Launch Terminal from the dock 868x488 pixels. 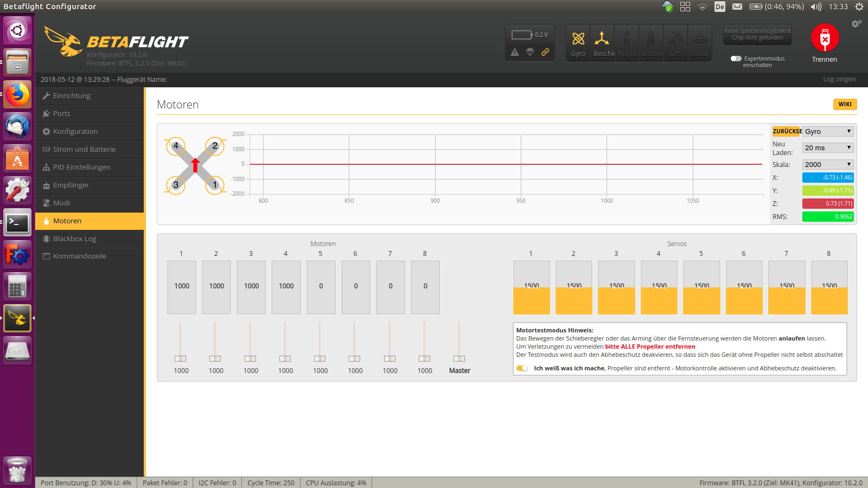pos(17,222)
